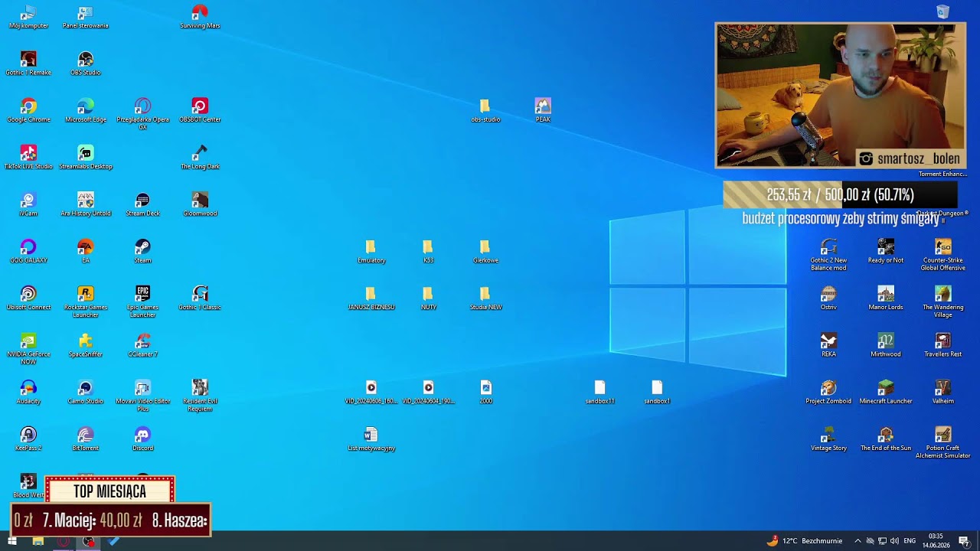
Task: Select the obs-studio folder
Action: pyautogui.click(x=485, y=110)
